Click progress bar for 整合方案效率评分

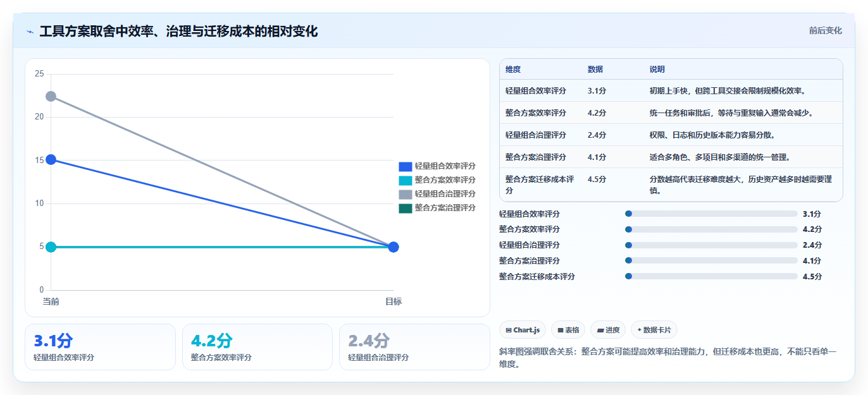click(711, 229)
